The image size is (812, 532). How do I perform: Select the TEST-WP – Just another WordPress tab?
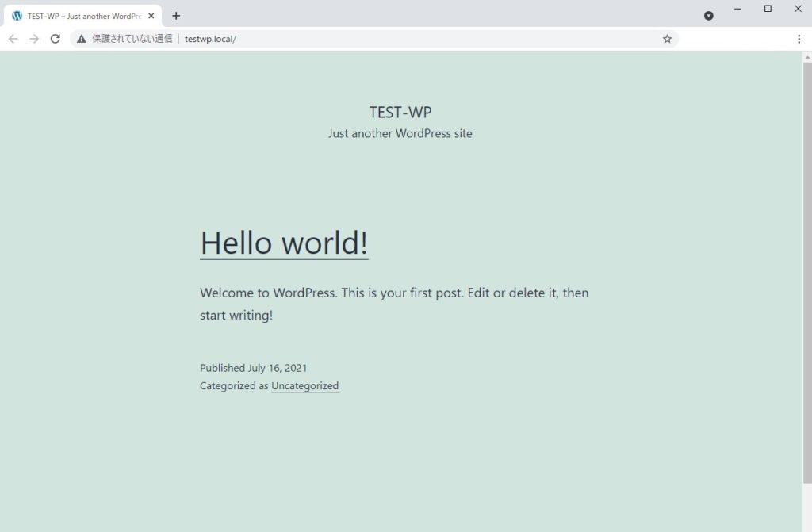click(79, 16)
